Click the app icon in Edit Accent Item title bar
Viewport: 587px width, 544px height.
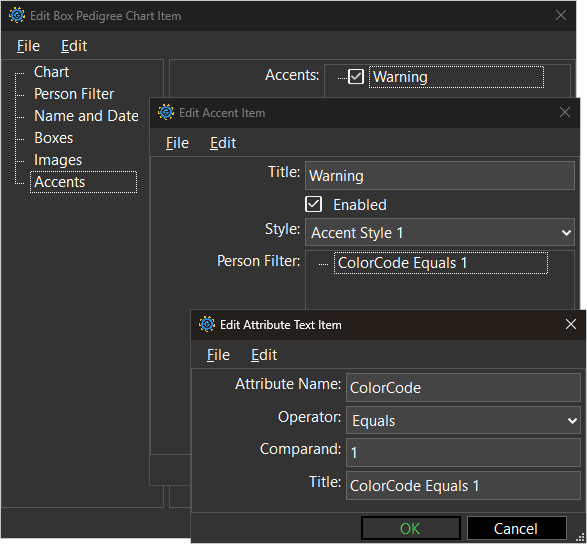[166, 112]
